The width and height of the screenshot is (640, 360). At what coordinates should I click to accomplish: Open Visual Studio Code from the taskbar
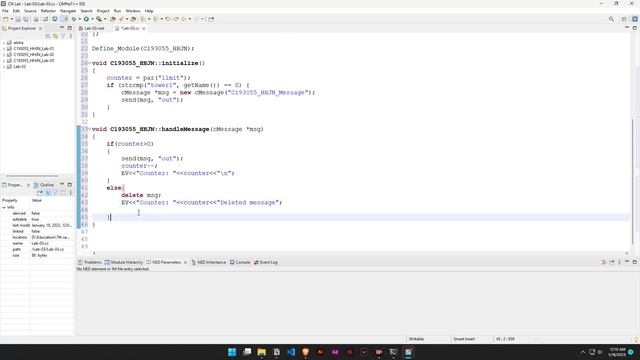(291, 352)
